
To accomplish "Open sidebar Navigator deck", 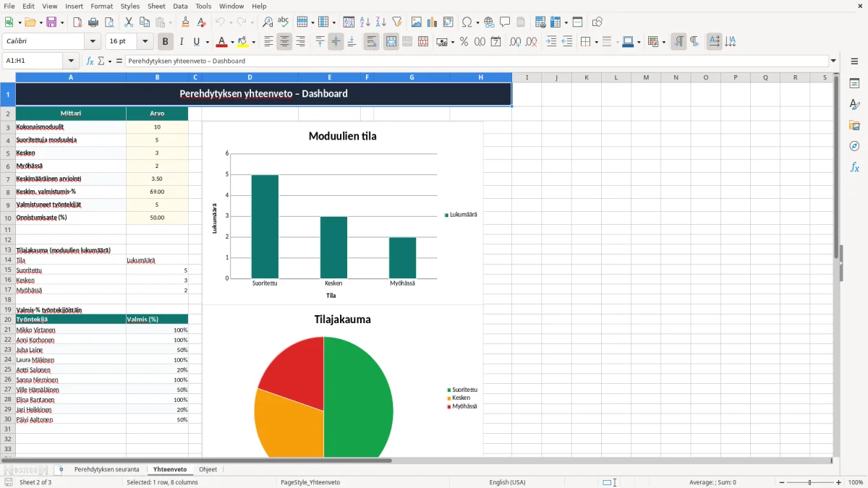I will 854,146.
